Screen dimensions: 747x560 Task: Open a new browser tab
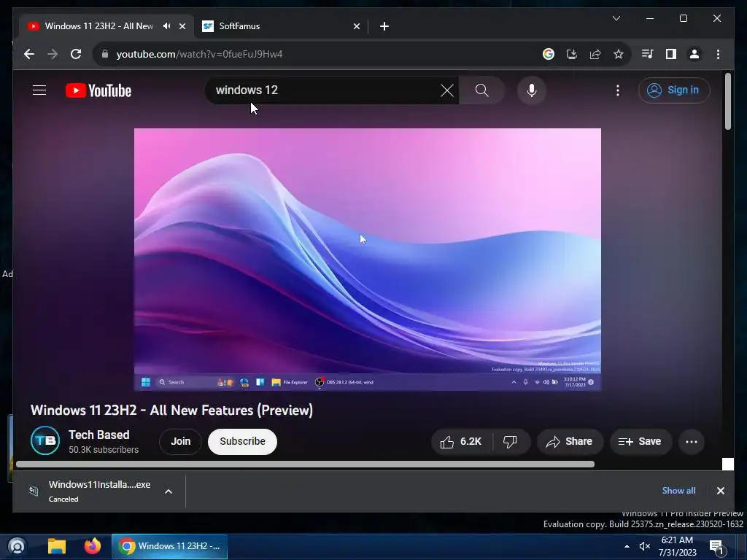pyautogui.click(x=384, y=26)
